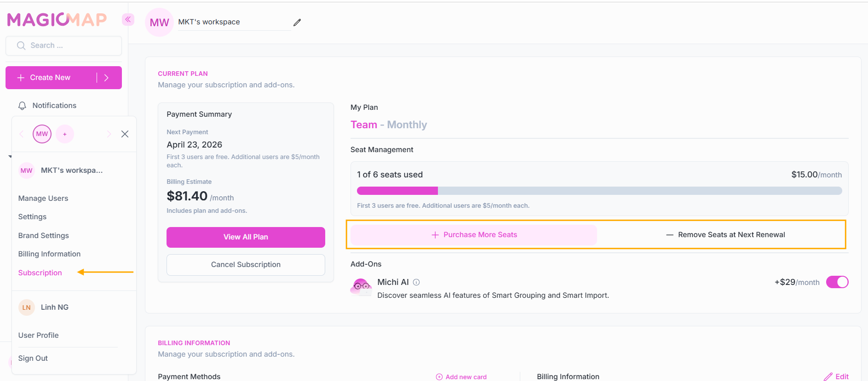This screenshot has width=868, height=381.
Task: Click the Notifications bell icon
Action: [x=22, y=106]
